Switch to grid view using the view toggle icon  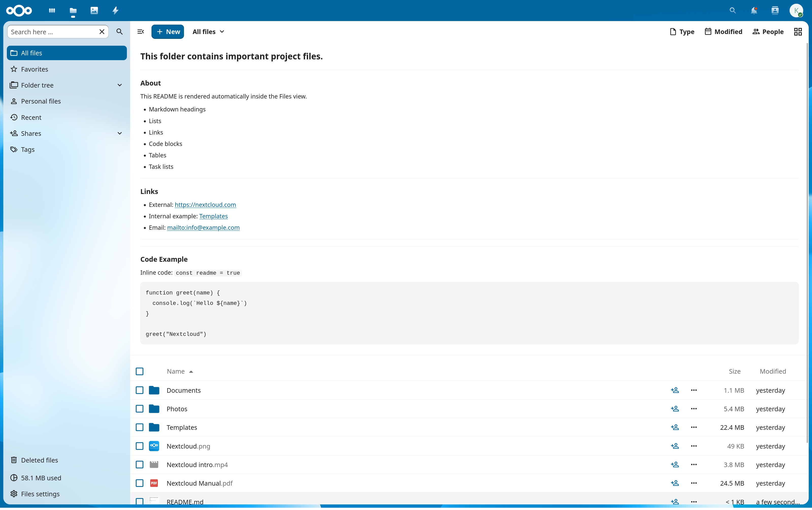coord(798,31)
